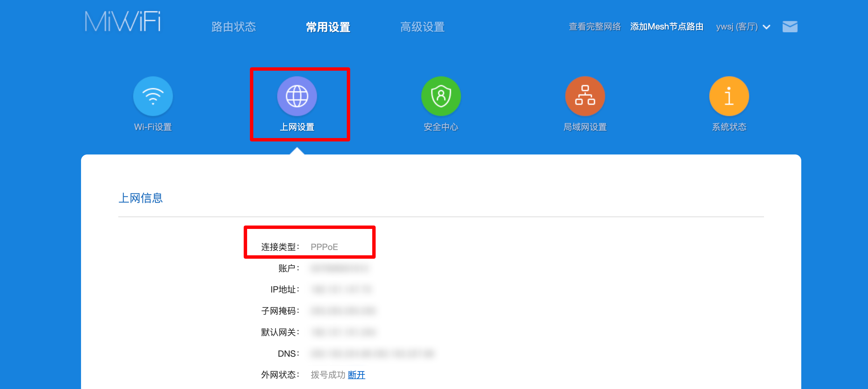This screenshot has height=389, width=868.
Task: Open the 局域网设置 network icon
Action: (585, 96)
